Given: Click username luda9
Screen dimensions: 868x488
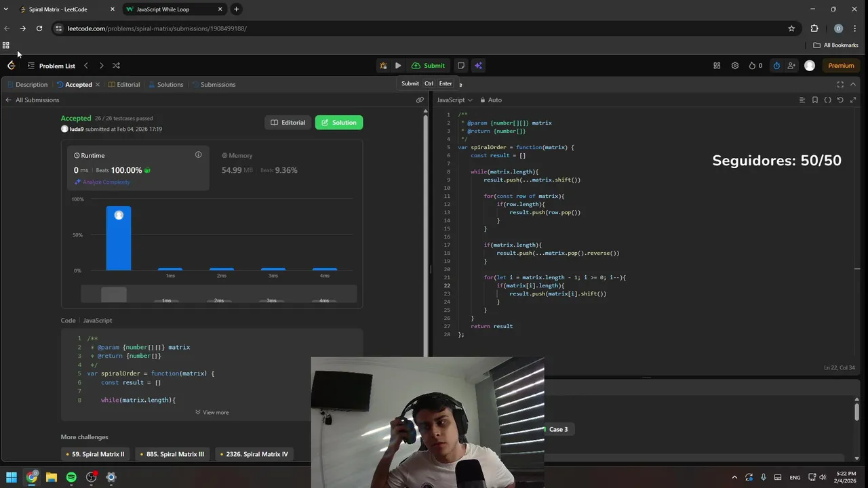Looking at the screenshot, I should 77,129.
